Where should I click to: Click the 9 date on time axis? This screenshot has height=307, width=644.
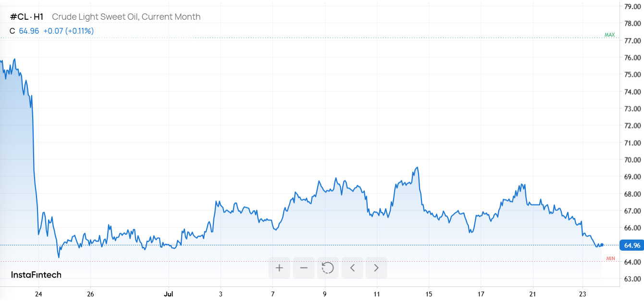coord(325,294)
